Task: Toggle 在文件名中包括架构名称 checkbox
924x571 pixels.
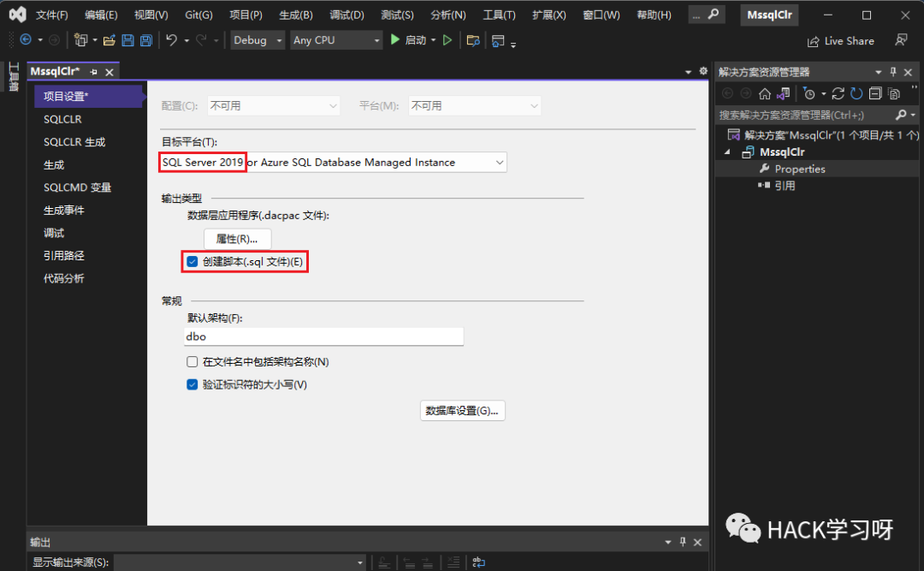Action: click(192, 361)
